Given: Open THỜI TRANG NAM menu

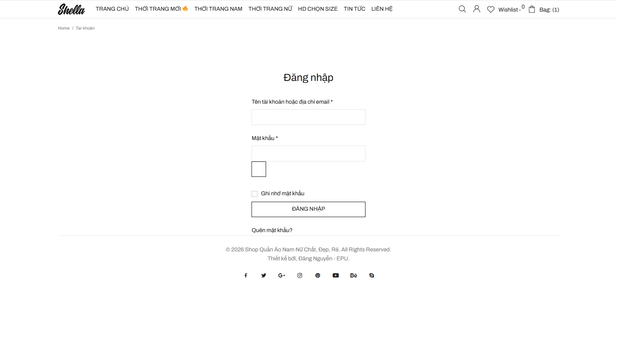Looking at the screenshot, I should pyautogui.click(x=219, y=9).
